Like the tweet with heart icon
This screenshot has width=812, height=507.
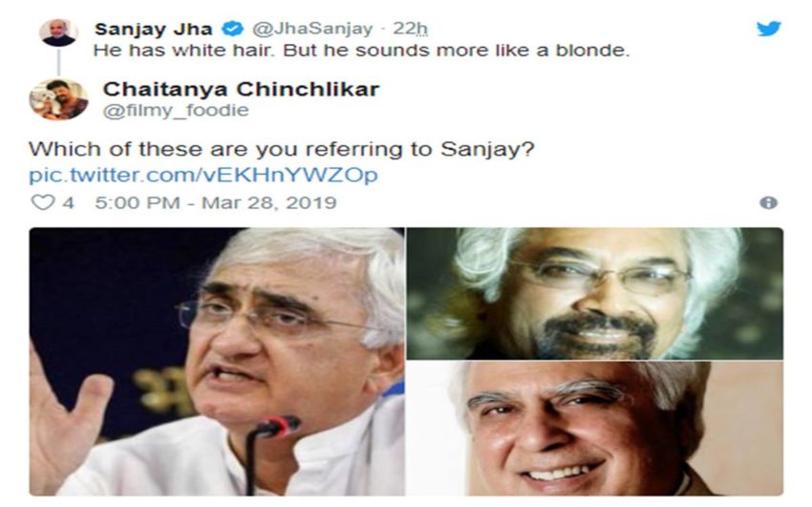(x=42, y=202)
